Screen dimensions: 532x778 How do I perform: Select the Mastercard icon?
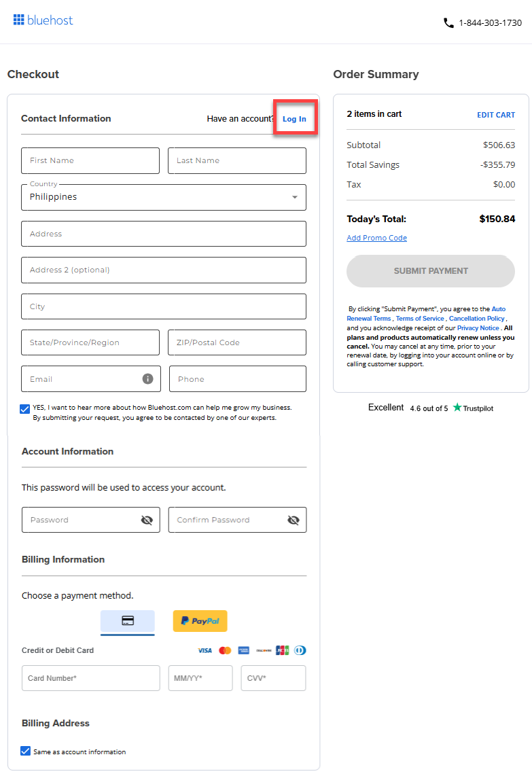point(225,650)
